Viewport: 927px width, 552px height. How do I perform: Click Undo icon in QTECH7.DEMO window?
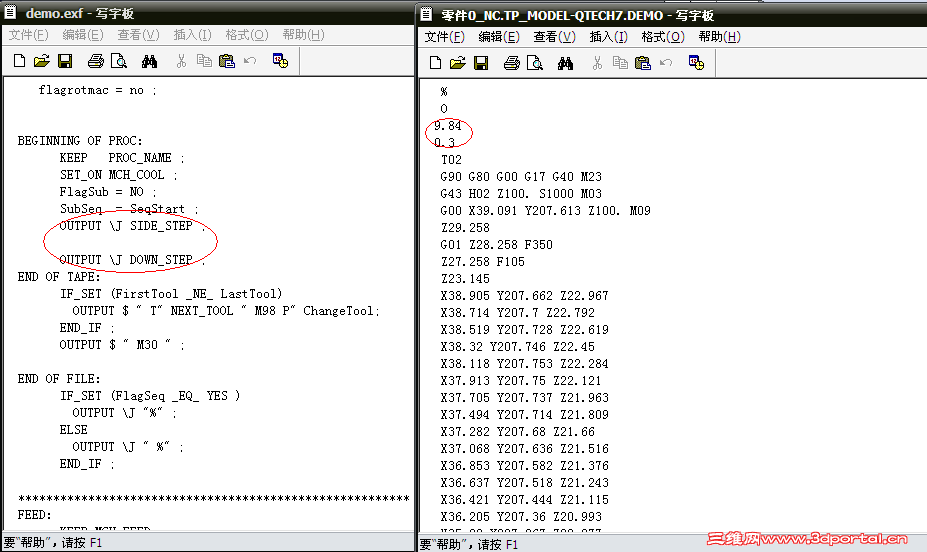point(666,63)
